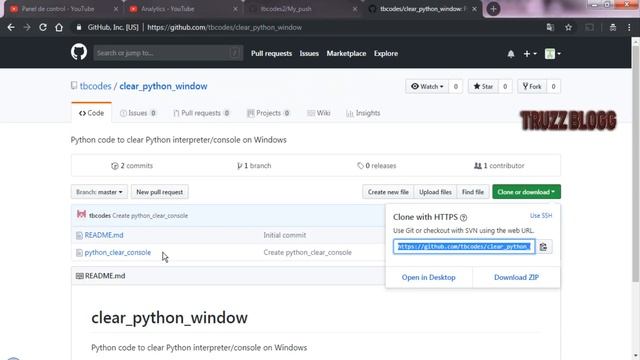The image size is (640, 360).
Task: Open Explore in the top navigation
Action: tap(386, 53)
